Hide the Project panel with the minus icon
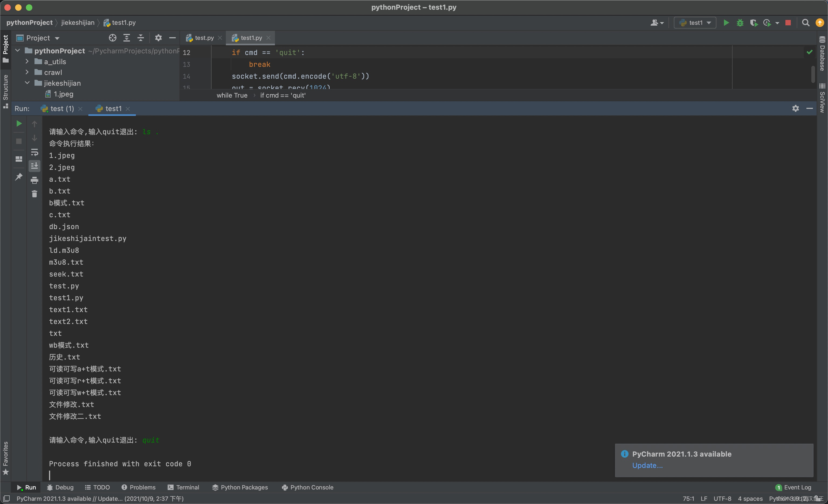This screenshot has width=828, height=504. pos(172,38)
